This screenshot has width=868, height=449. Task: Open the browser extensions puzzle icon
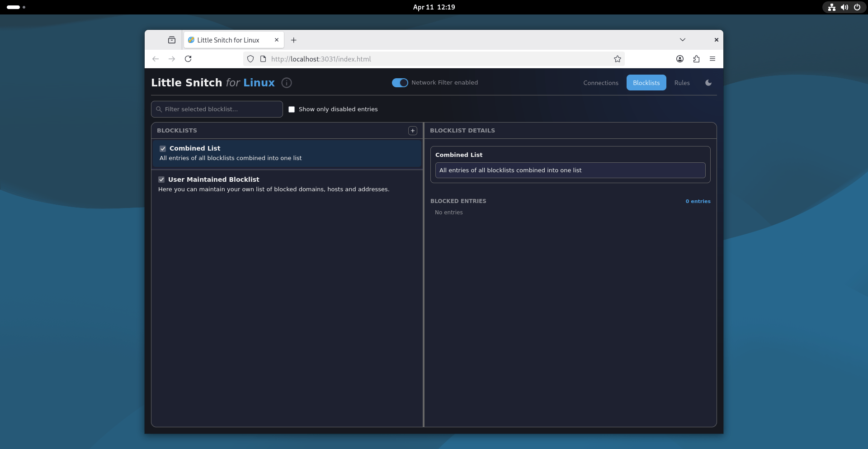pyautogui.click(x=696, y=59)
